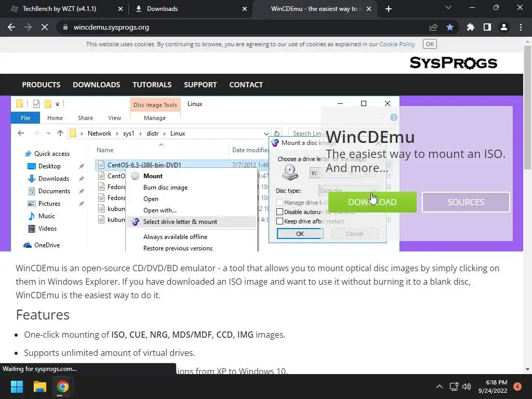
Task: Open the PRODUCTS menu
Action: 41,85
